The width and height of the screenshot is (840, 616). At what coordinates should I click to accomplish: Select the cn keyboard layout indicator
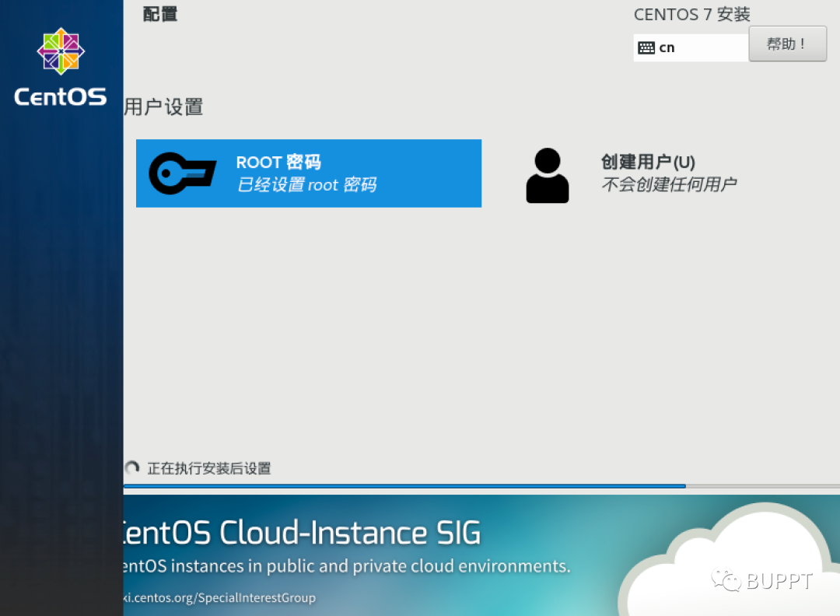[691, 47]
